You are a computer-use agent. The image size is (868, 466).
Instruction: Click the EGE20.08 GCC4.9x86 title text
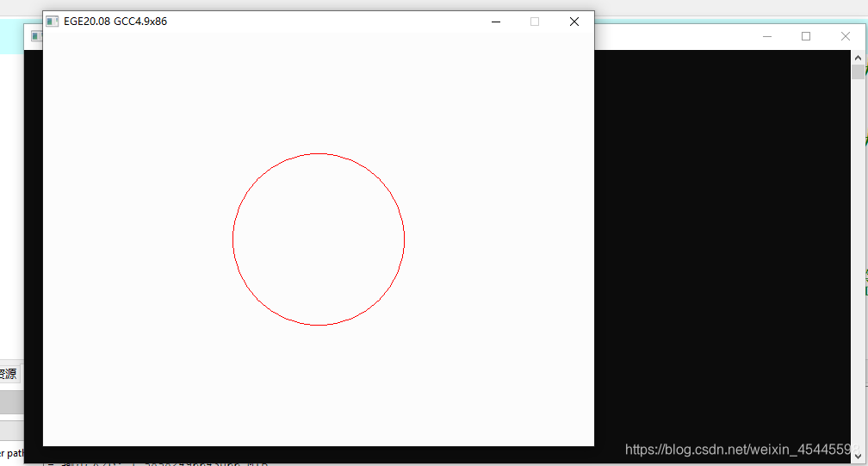coord(115,22)
